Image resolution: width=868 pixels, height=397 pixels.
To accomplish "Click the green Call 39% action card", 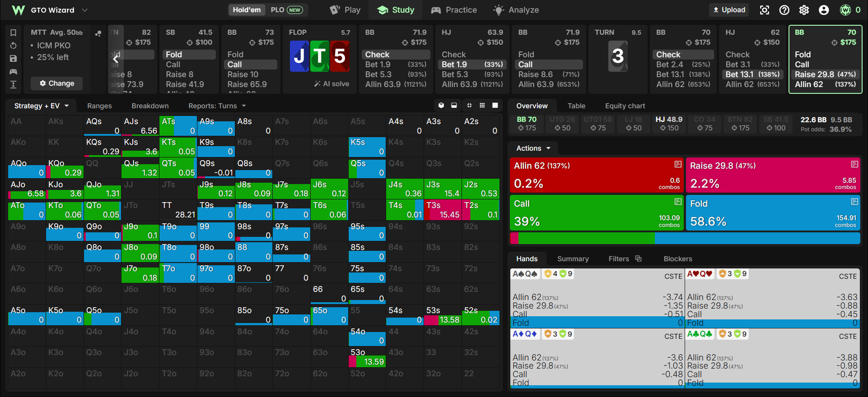I will 596,213.
